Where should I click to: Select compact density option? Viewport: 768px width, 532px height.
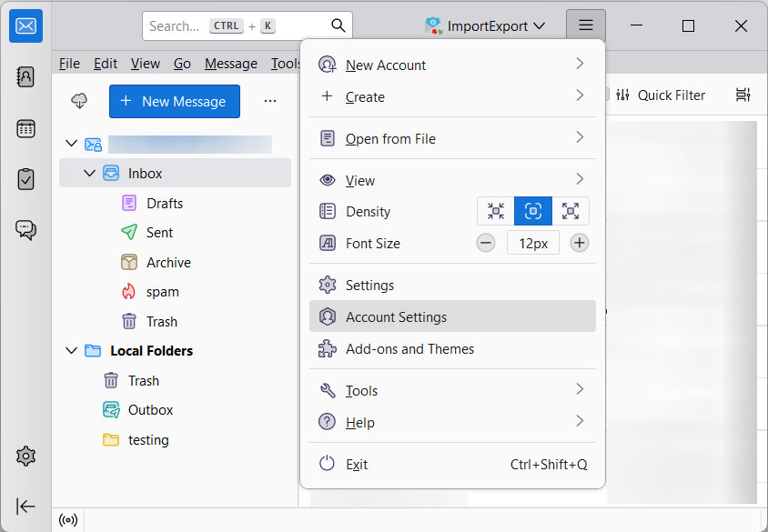click(496, 211)
